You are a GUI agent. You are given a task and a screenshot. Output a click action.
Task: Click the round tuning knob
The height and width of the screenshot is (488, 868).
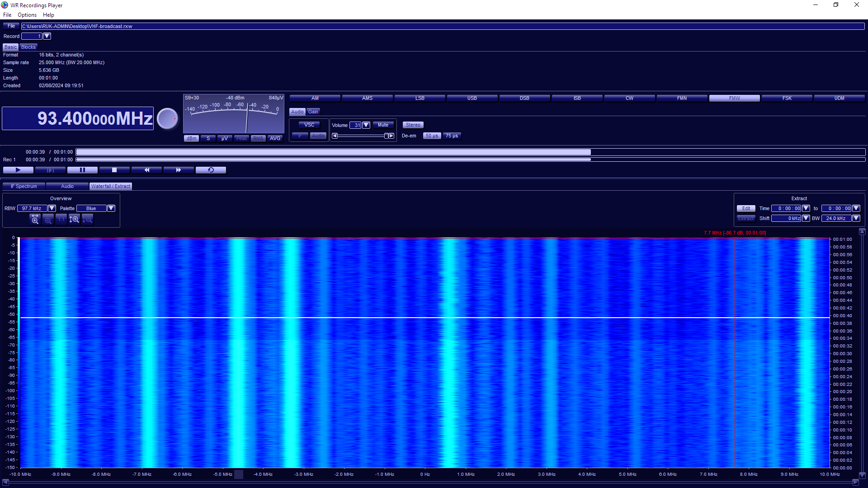168,119
